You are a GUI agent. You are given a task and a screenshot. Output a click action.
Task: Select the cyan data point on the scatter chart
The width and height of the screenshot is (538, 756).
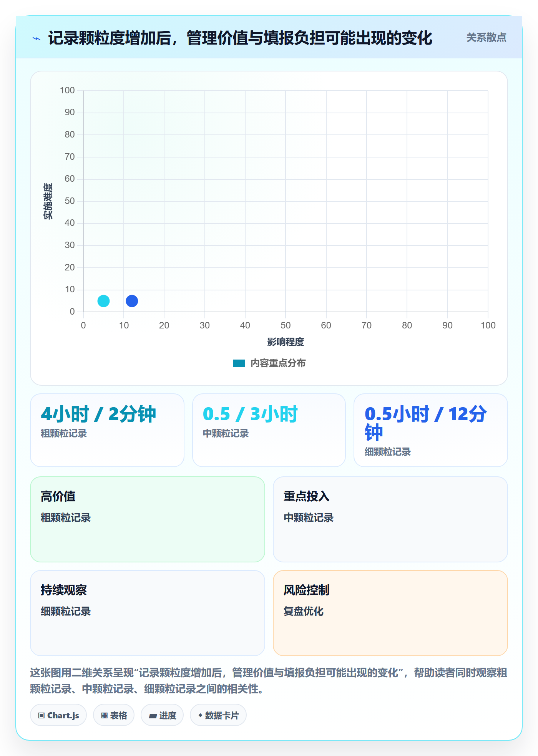pos(103,301)
